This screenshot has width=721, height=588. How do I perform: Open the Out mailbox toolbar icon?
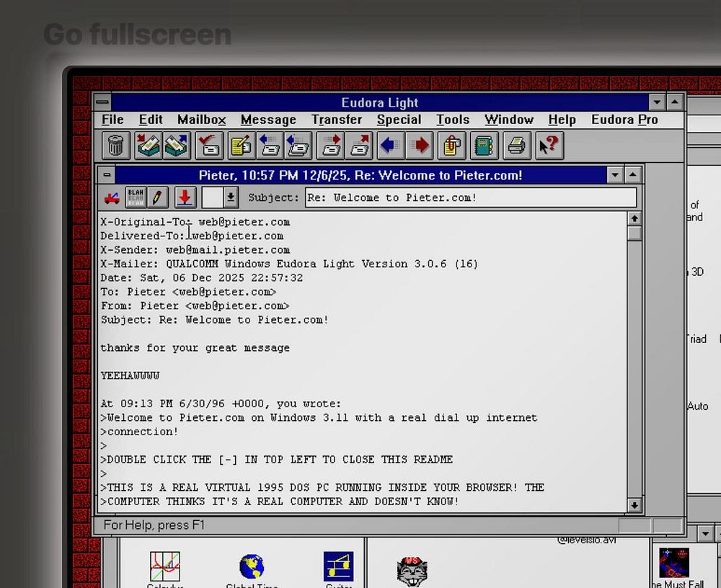pos(177,146)
